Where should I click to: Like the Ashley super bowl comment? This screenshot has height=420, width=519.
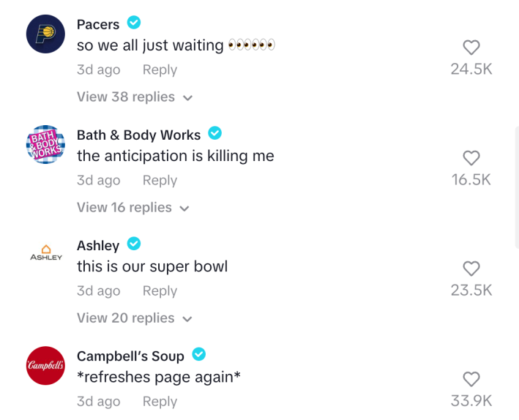(471, 269)
